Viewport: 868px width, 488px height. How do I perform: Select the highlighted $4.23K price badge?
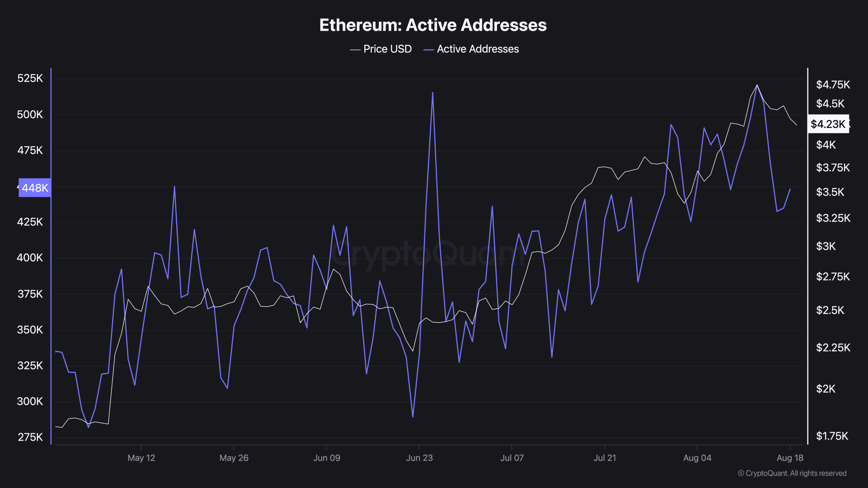coord(828,124)
